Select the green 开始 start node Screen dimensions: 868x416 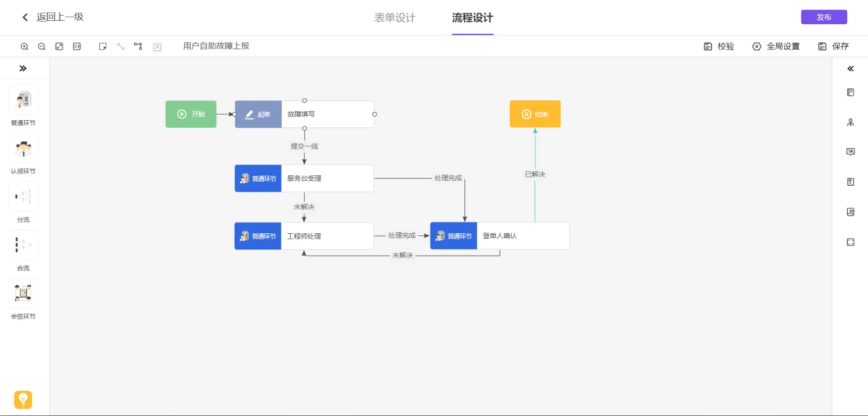click(x=191, y=114)
